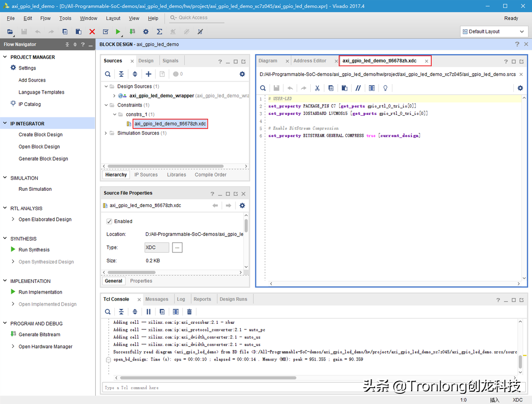Toggle line comments with the // icon
The height and width of the screenshot is (404, 532).
(358, 88)
